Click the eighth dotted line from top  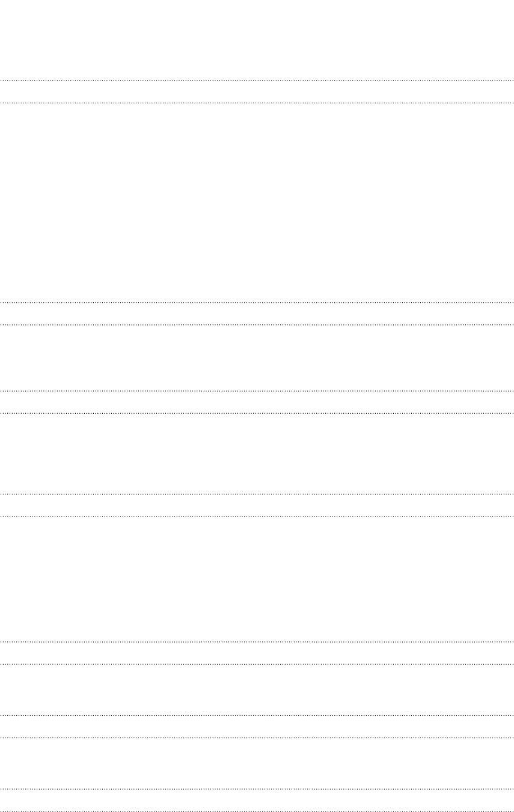click(x=257, y=516)
